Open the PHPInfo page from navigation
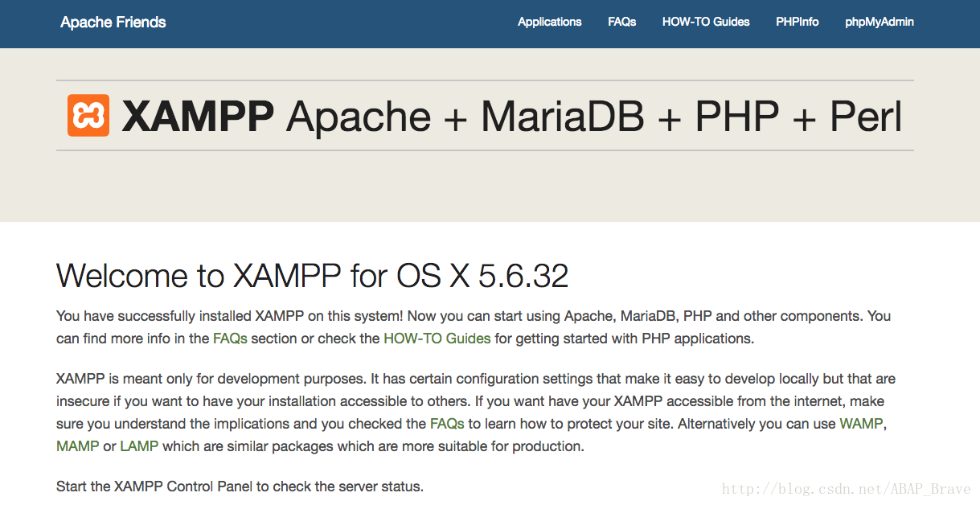The height and width of the screenshot is (505, 980). coord(798,23)
